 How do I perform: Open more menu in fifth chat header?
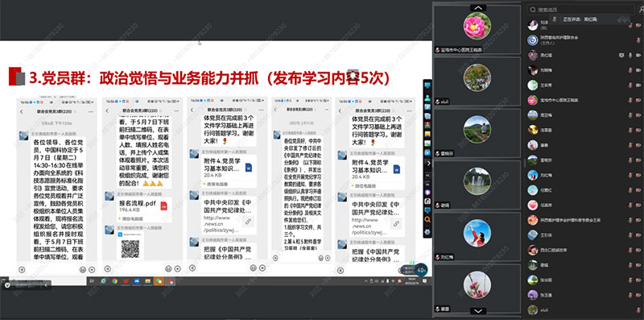409,111
